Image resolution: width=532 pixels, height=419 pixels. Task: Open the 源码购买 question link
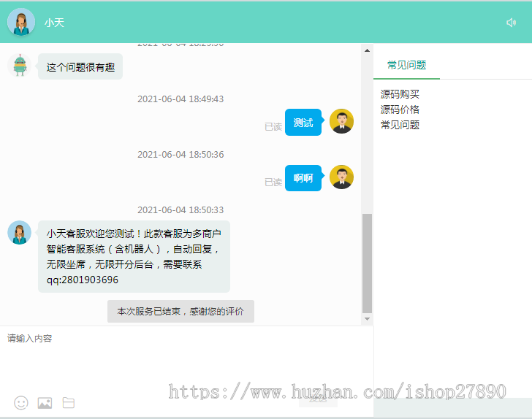(400, 94)
